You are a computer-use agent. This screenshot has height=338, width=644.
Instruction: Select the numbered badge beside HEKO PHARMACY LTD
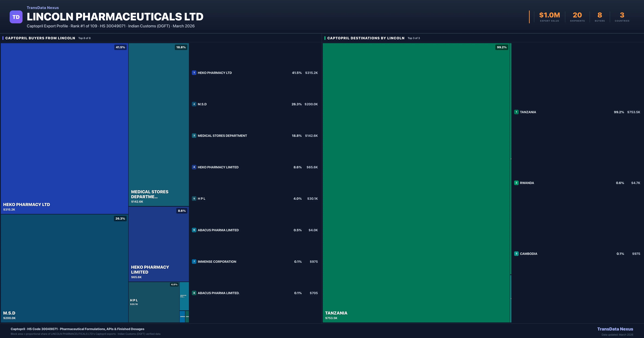194,73
